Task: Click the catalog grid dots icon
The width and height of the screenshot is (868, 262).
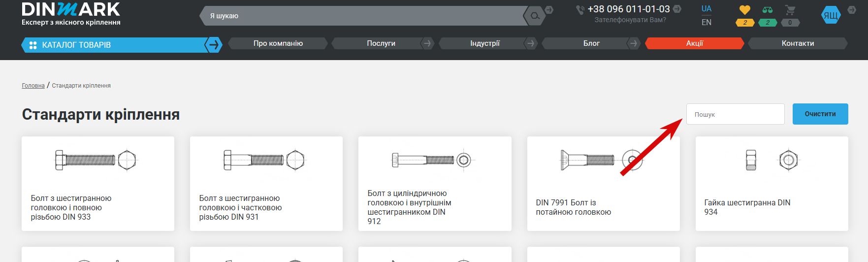Action: click(33, 45)
